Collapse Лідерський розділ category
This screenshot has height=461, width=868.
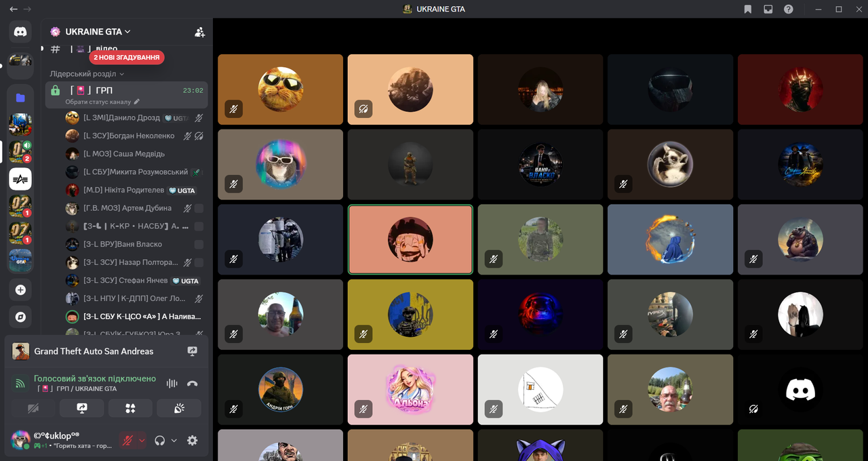[x=87, y=74]
